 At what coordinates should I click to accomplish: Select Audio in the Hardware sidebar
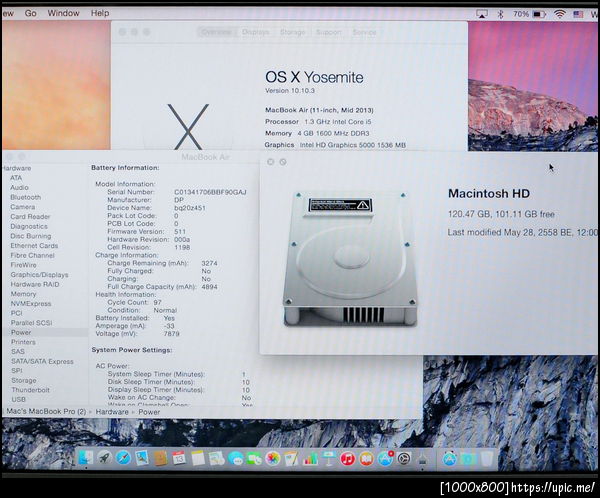[20, 188]
